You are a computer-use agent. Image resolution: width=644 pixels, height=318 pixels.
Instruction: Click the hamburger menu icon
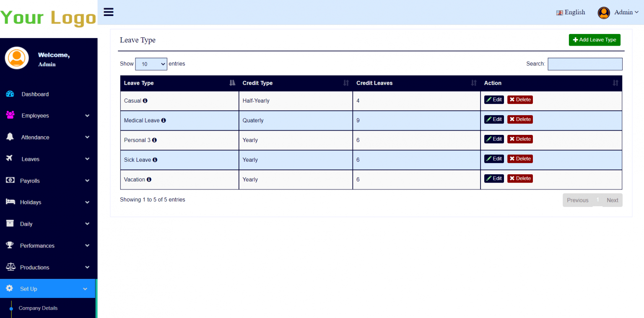(109, 12)
